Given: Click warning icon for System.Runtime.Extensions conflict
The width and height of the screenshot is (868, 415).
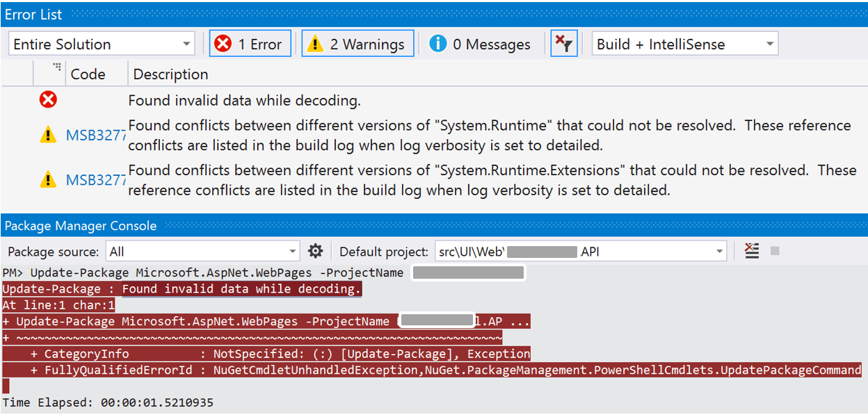Looking at the screenshot, I should pos(47,180).
